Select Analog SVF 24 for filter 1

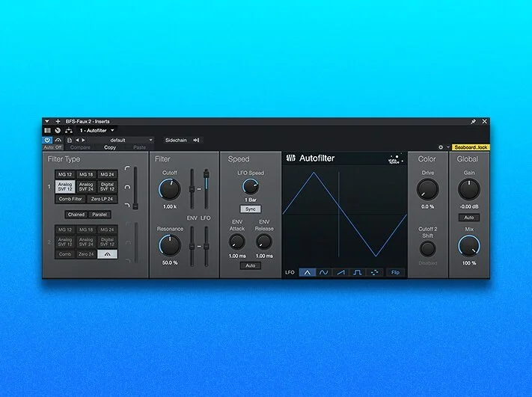[86, 187]
